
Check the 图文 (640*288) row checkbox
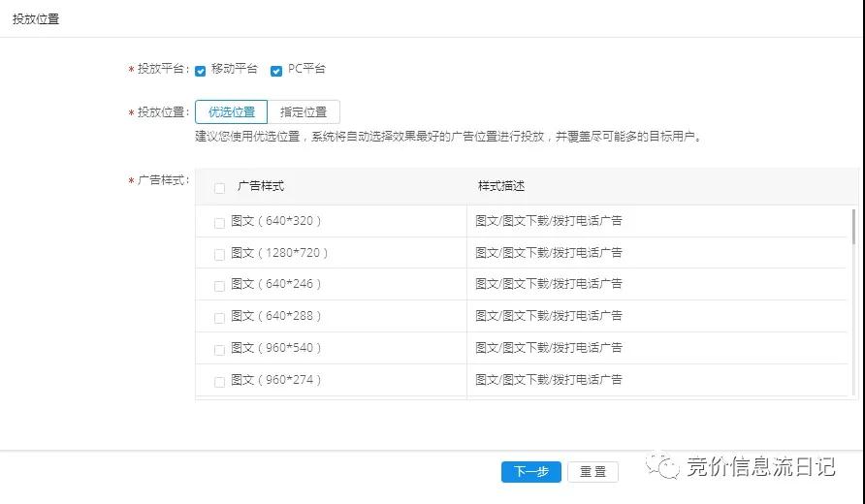tap(219, 318)
